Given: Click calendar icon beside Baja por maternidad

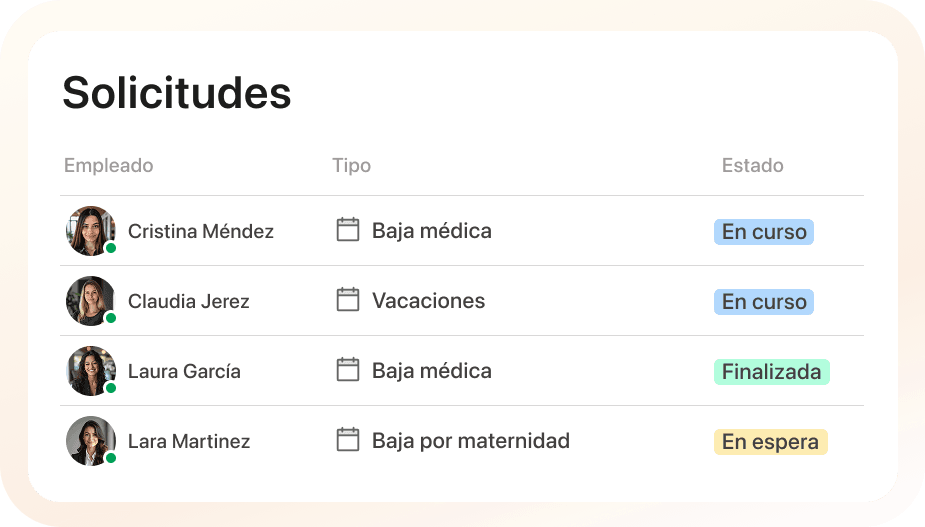Looking at the screenshot, I should pyautogui.click(x=347, y=440).
